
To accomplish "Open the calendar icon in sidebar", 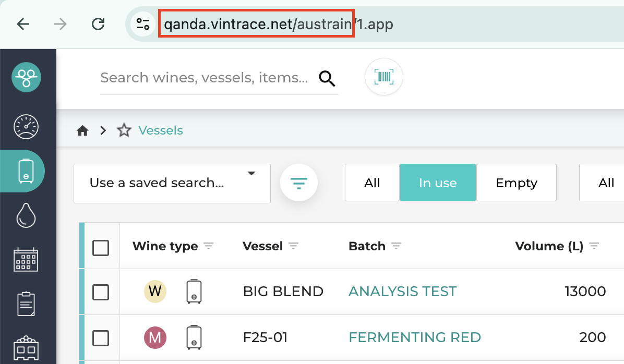I will point(26,260).
